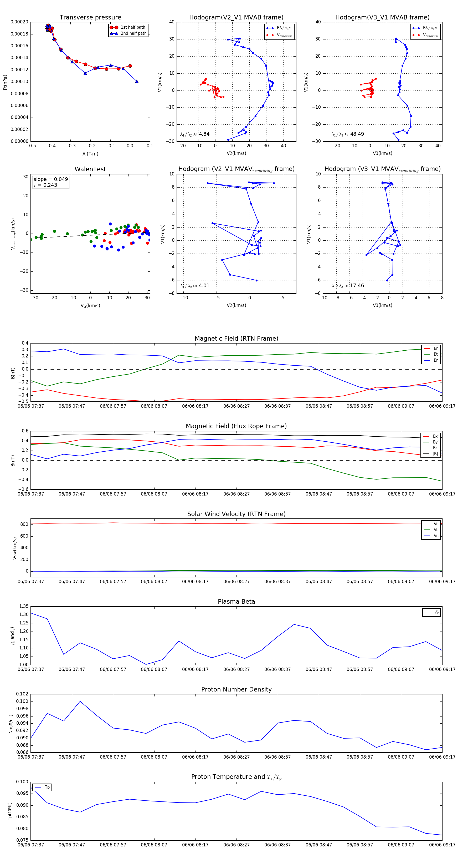
Task: Click the '2nd half path' legend entry
Action: pyautogui.click(x=128, y=33)
